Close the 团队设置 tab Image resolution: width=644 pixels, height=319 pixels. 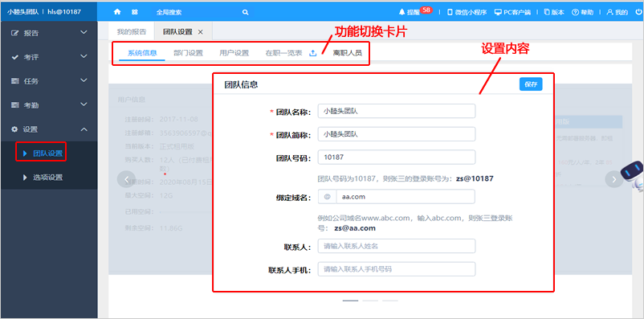pyautogui.click(x=201, y=31)
